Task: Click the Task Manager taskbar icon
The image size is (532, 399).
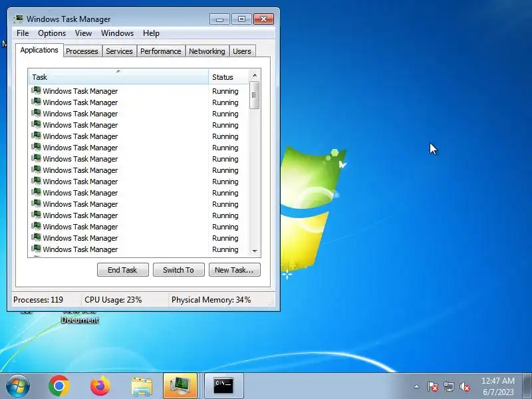Action: (x=180, y=386)
